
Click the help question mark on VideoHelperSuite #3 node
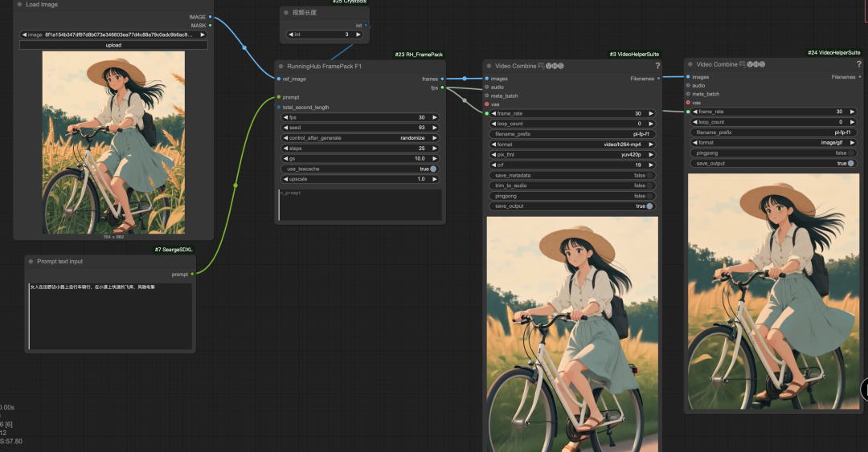657,66
